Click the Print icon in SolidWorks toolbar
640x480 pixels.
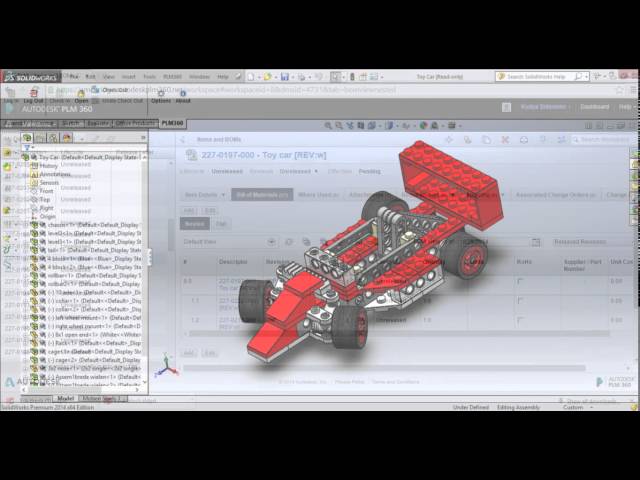point(302,76)
